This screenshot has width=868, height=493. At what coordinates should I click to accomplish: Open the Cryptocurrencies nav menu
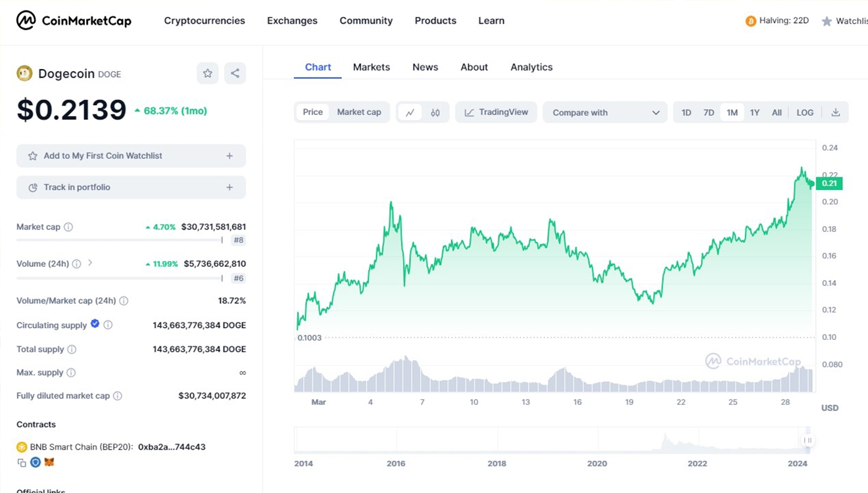click(205, 21)
